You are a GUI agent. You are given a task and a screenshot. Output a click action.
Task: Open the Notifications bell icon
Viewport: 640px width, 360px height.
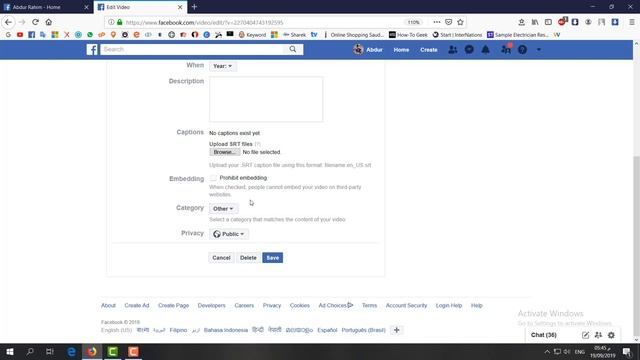(x=485, y=50)
